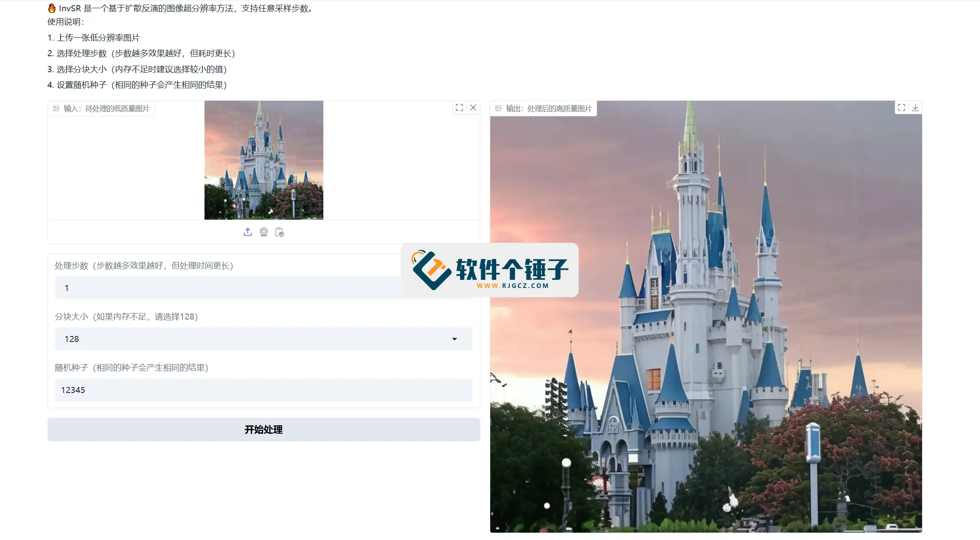
Task: Open the 分块大小 dropdown showing 128
Action: point(264,339)
